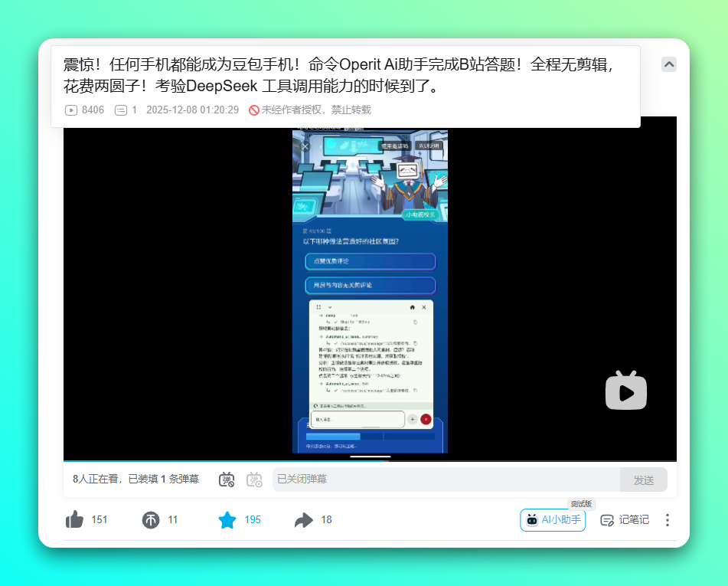The height and width of the screenshot is (586, 728).
Task: Open the three-dot more options menu
Action: [667, 520]
